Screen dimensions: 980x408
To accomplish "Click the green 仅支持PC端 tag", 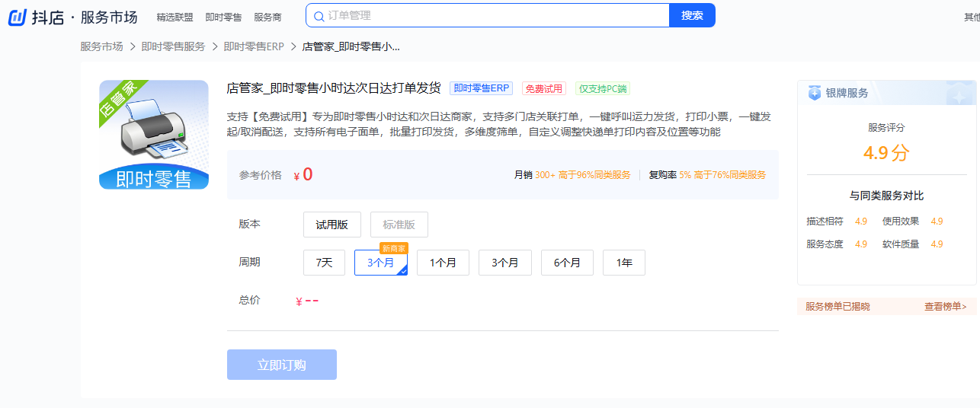I will (603, 88).
